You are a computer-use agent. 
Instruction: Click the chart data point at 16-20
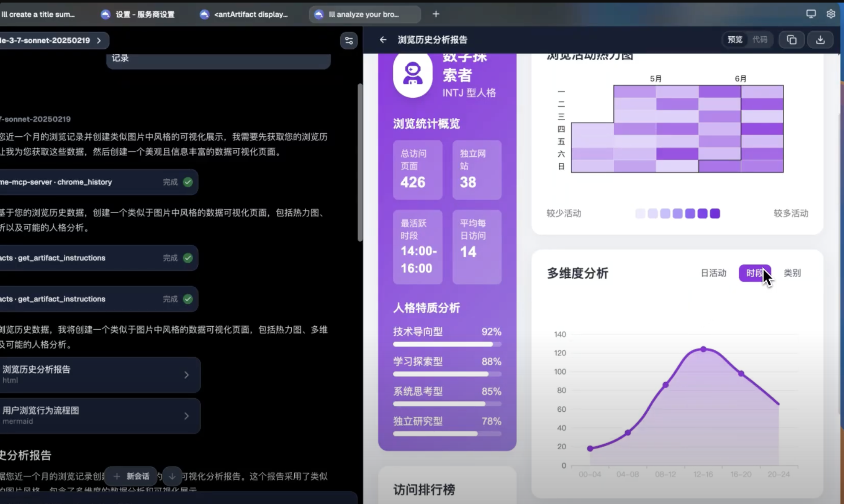[x=741, y=374]
